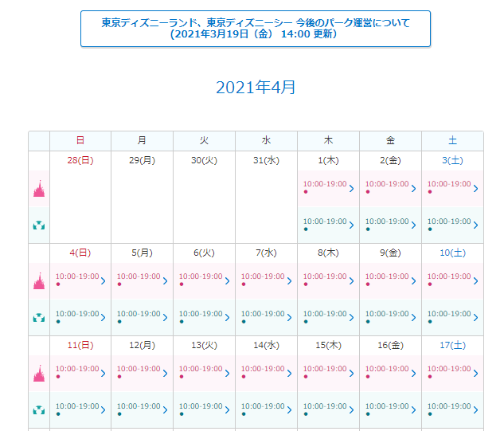Viewport: 504px width, 431px height.
Task: Click the date label 4(日)
Action: [x=80, y=253]
